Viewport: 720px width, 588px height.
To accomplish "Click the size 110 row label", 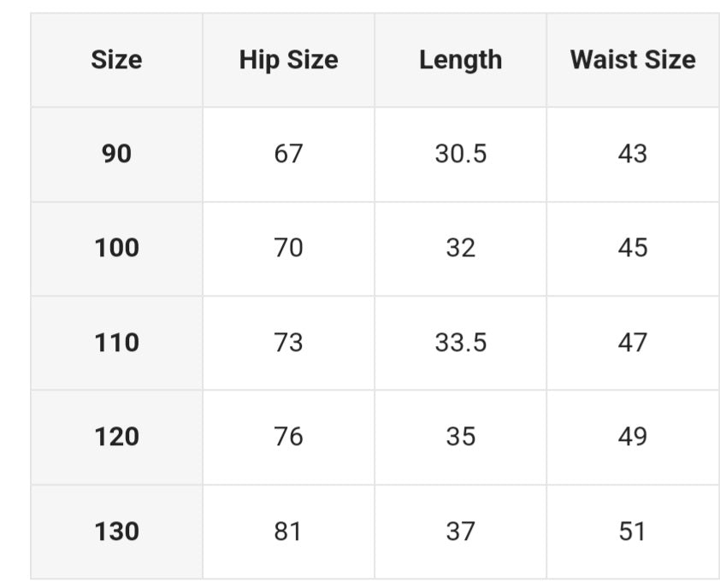I will (x=116, y=343).
